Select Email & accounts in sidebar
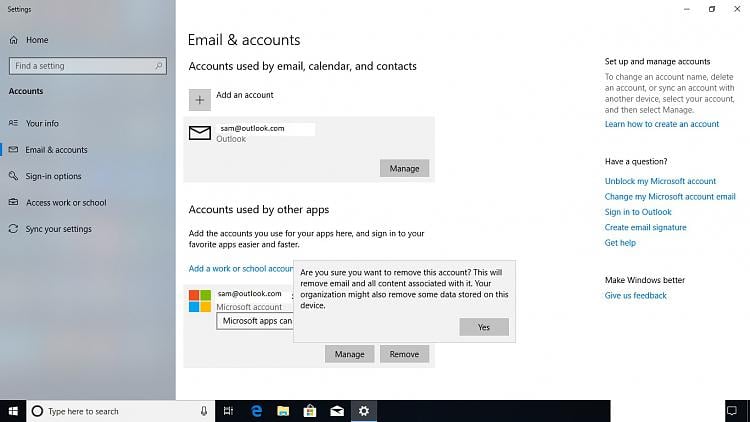The image size is (750, 422). (56, 150)
